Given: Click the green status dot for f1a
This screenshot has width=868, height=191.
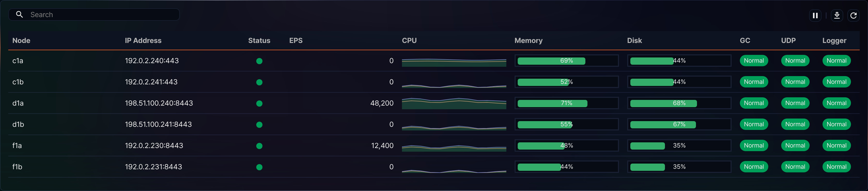Looking at the screenshot, I should pyautogui.click(x=259, y=146).
